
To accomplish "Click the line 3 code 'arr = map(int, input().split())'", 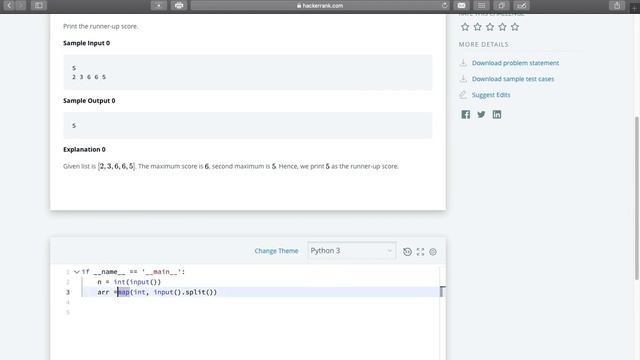I will point(157,292).
